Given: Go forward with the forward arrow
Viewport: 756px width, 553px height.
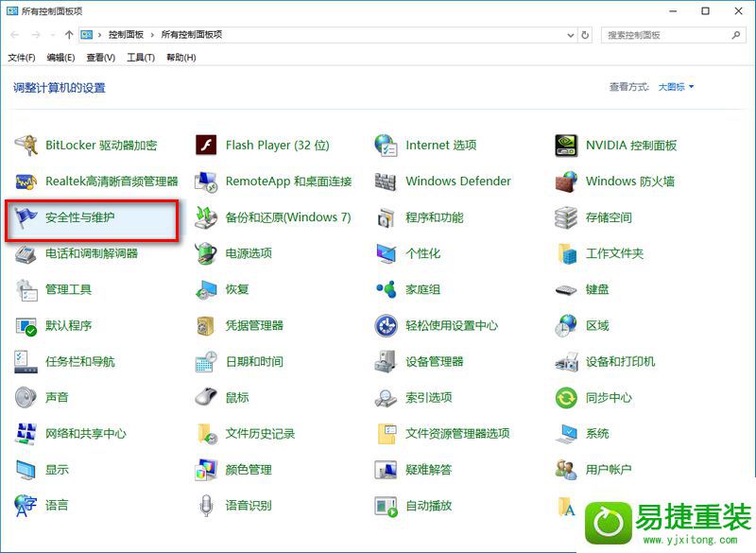Looking at the screenshot, I should [36, 35].
